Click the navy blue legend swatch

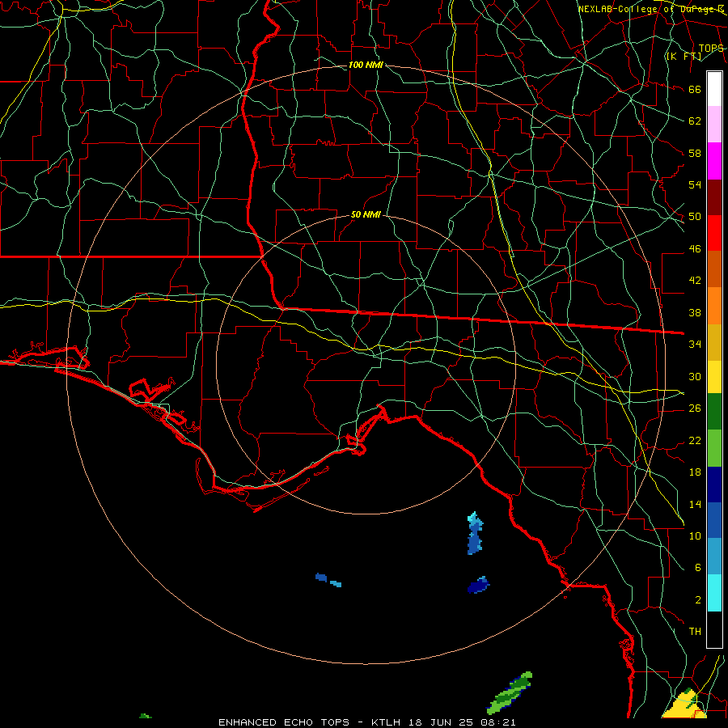[714, 485]
